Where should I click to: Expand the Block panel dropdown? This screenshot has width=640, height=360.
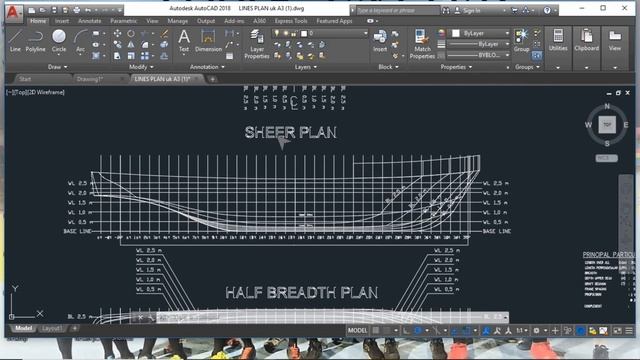(x=389, y=67)
